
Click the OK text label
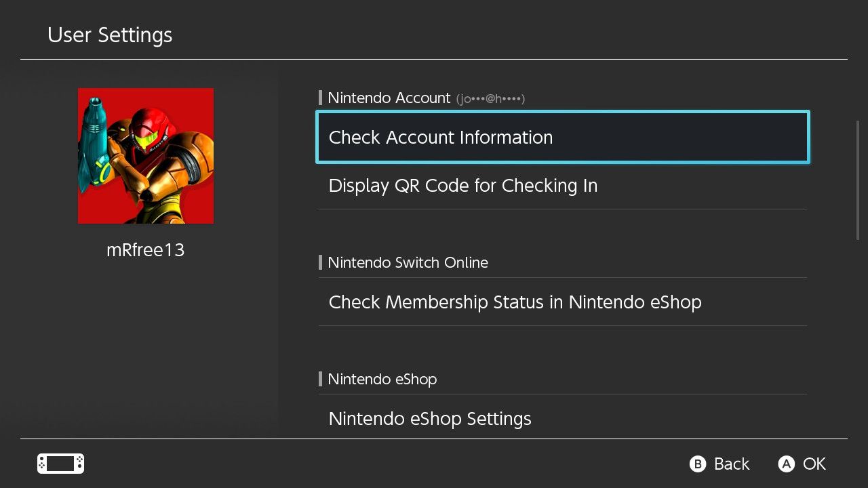(x=814, y=464)
